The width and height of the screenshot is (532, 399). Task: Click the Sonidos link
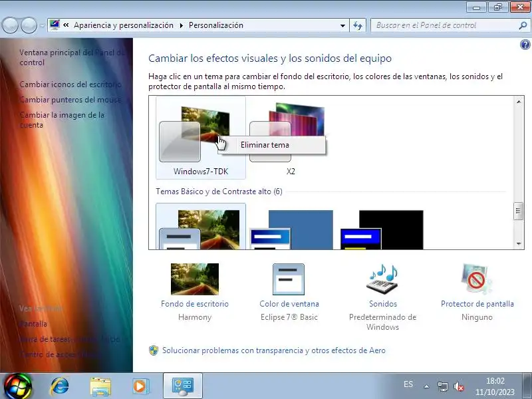tap(383, 304)
